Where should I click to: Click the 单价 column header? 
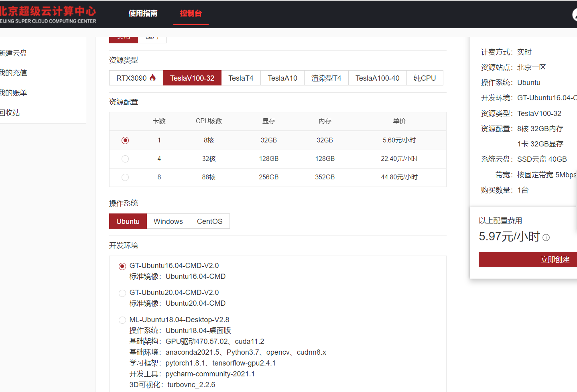399,121
